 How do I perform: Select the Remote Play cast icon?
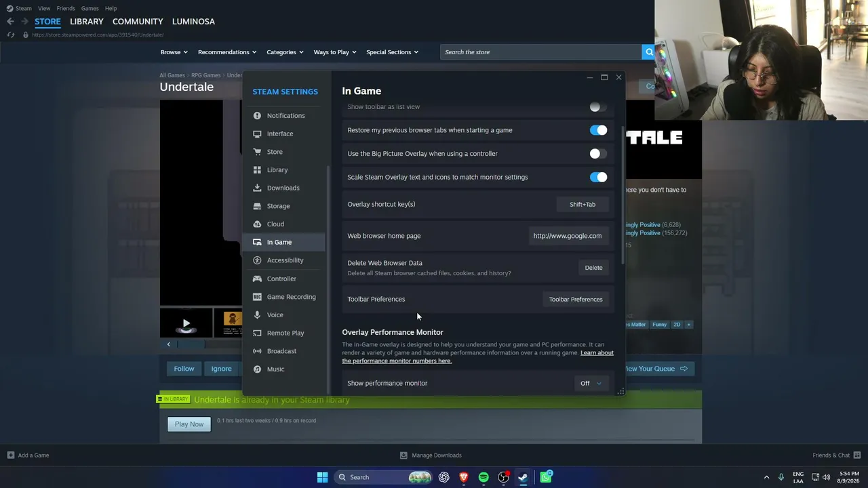tap(257, 333)
